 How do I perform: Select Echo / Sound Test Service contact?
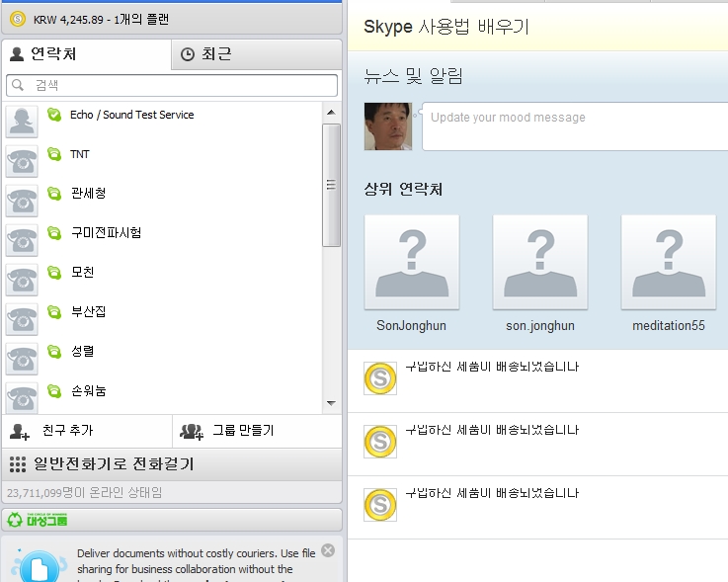tap(131, 116)
